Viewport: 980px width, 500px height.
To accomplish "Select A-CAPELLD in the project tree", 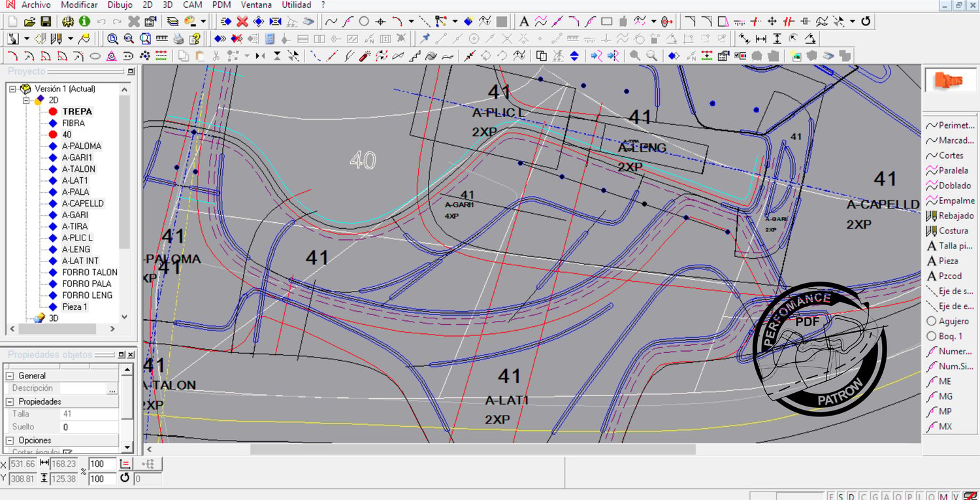I will (x=83, y=203).
